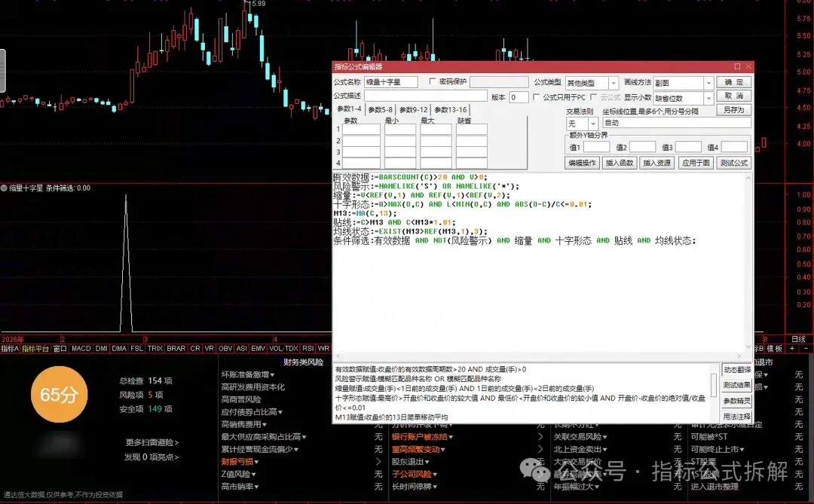Click the 插入函数 button
The height and width of the screenshot is (504, 814).
[x=620, y=163]
